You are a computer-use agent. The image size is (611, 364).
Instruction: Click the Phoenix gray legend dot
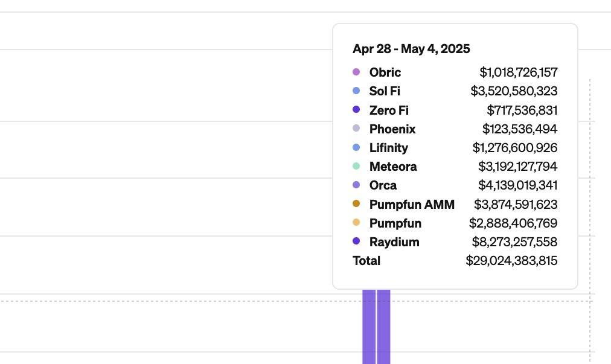point(356,128)
